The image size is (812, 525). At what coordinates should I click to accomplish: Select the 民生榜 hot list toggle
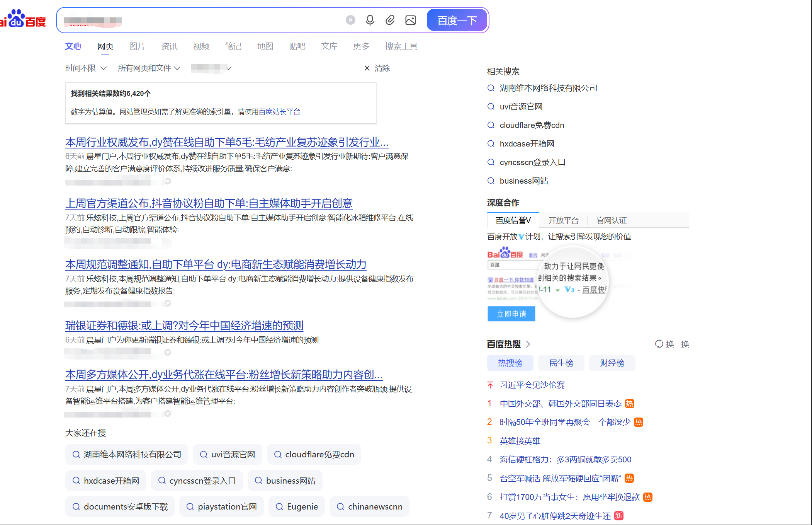pos(561,363)
